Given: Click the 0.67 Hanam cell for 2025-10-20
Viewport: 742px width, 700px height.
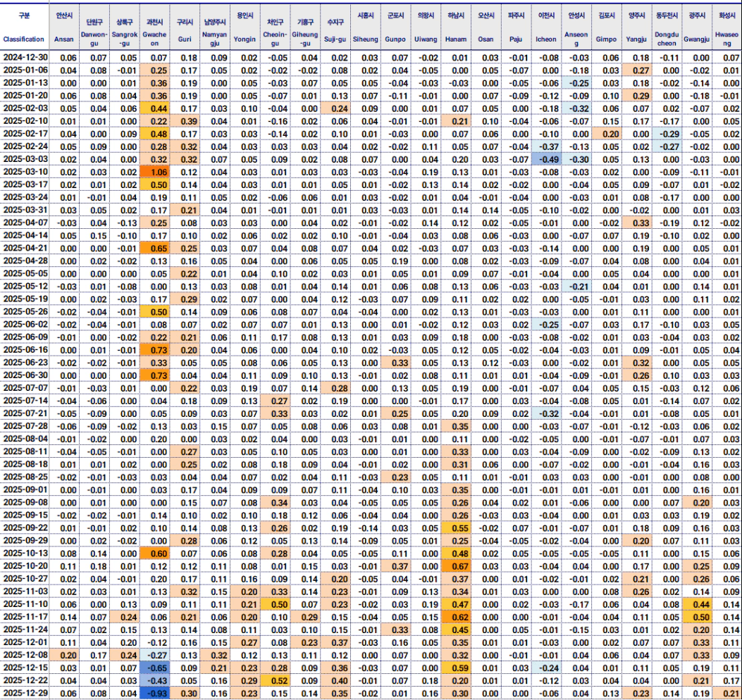Looking at the screenshot, I should click(459, 566).
